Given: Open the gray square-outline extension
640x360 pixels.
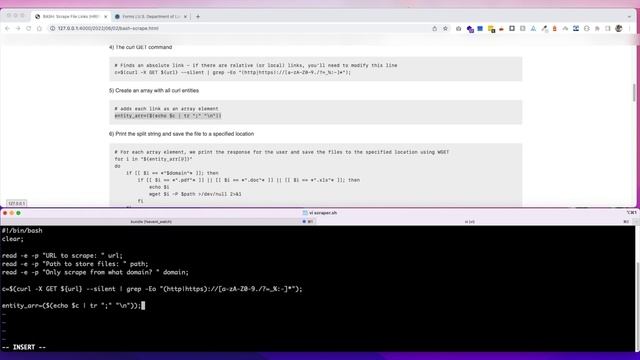Looking at the screenshot, I should click(522, 29).
